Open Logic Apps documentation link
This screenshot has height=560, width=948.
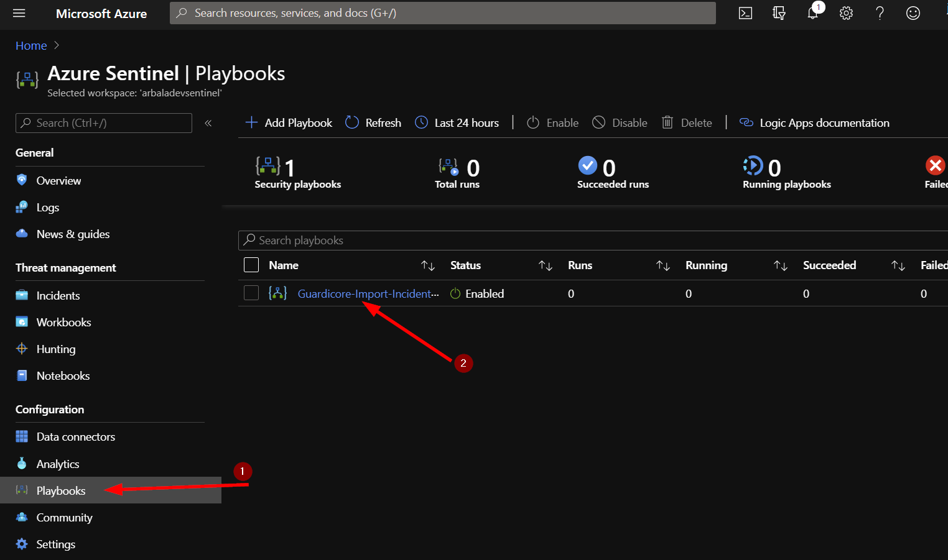[814, 122]
